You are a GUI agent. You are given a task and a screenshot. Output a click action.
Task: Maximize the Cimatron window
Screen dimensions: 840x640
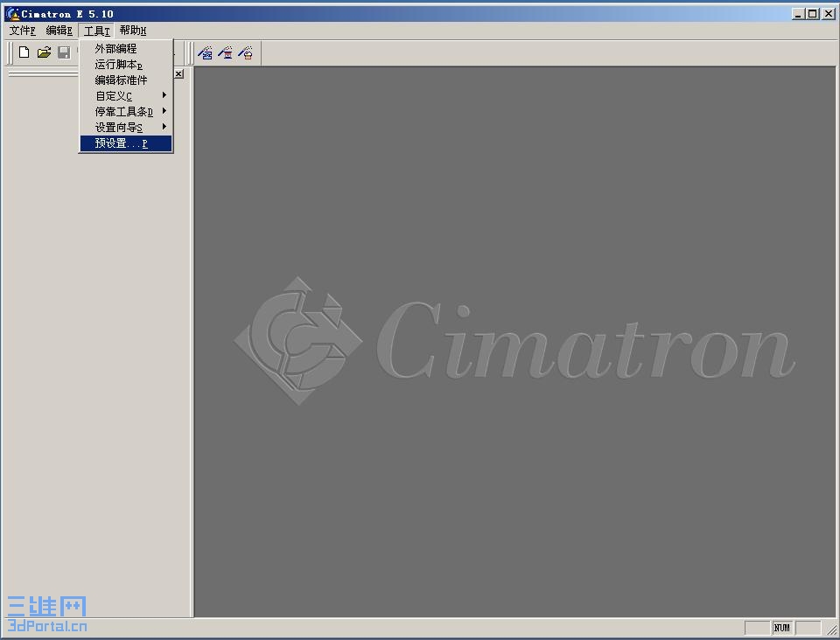coord(812,14)
